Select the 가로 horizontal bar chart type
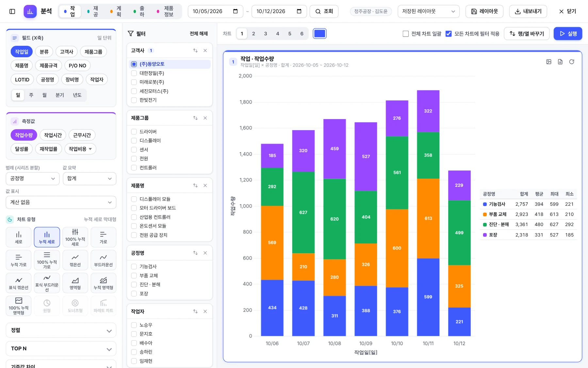The image size is (588, 368). coord(103,237)
